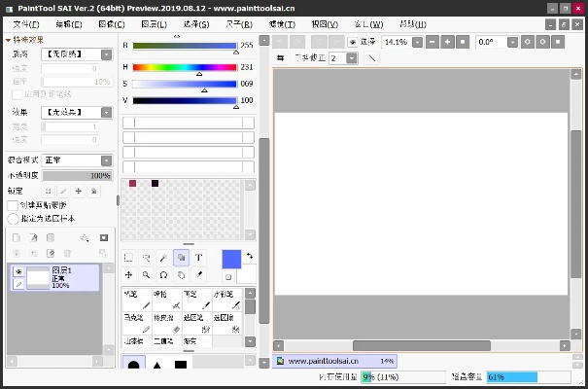Click the blue foreground color swatch
The height and width of the screenshot is (389, 588).
point(231,259)
